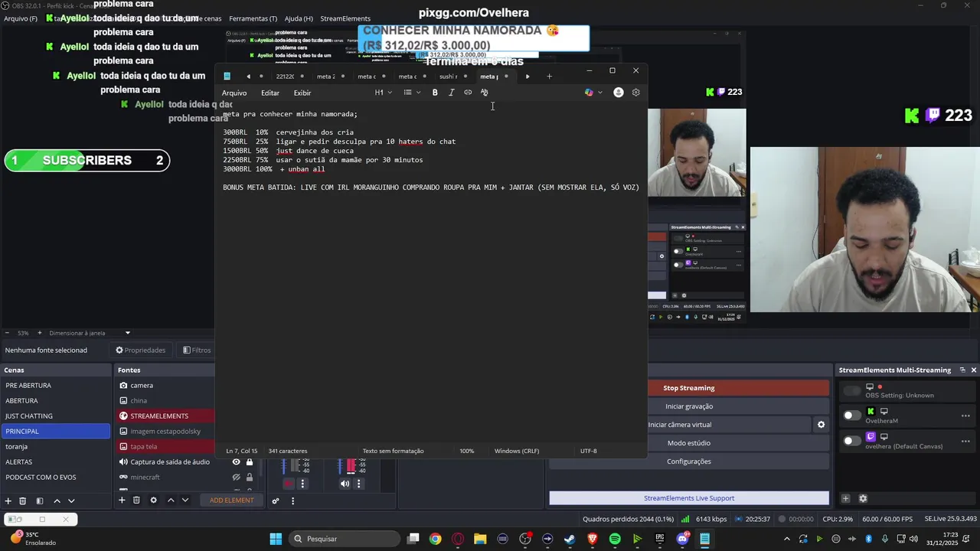
Task: Toggle italic formatting in Notepad
Action: [451, 93]
